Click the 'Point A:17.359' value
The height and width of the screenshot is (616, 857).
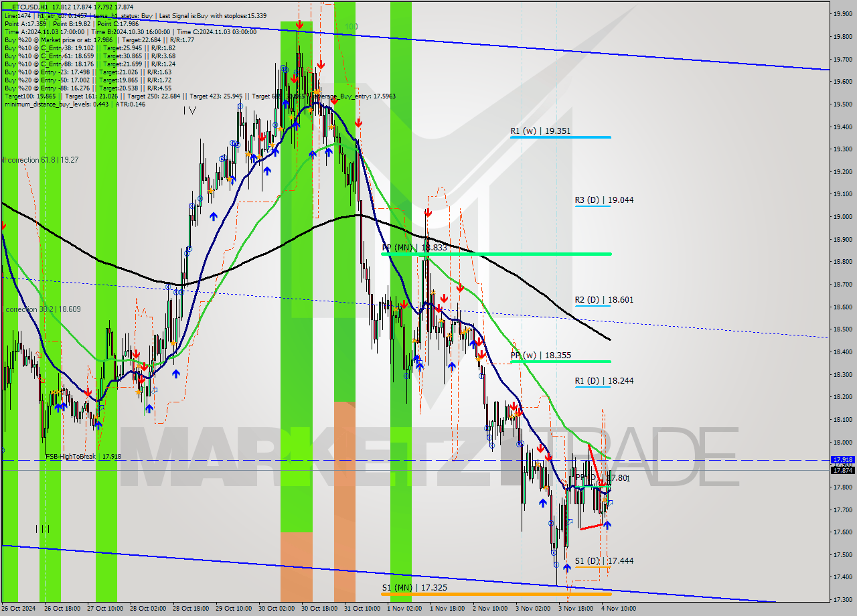click(x=25, y=23)
